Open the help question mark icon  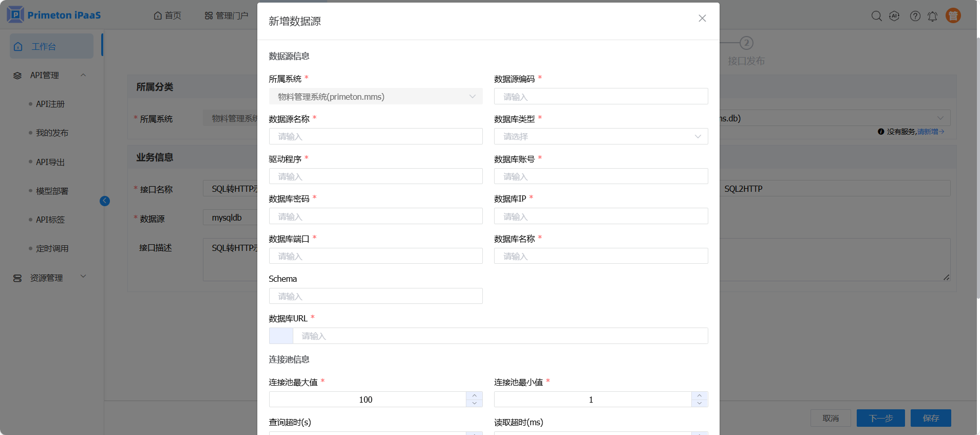(915, 16)
